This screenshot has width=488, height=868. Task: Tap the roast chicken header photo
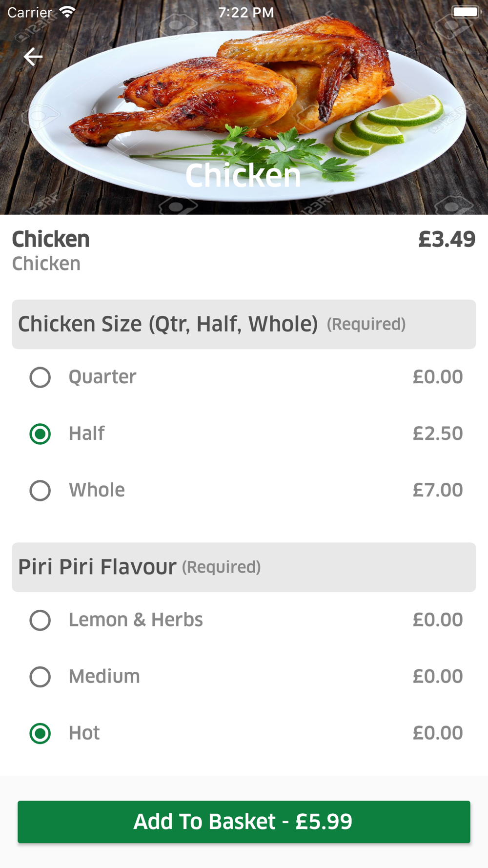244,107
